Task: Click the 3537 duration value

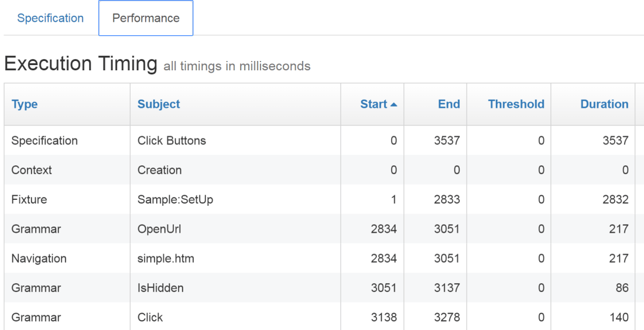Action: (615, 141)
